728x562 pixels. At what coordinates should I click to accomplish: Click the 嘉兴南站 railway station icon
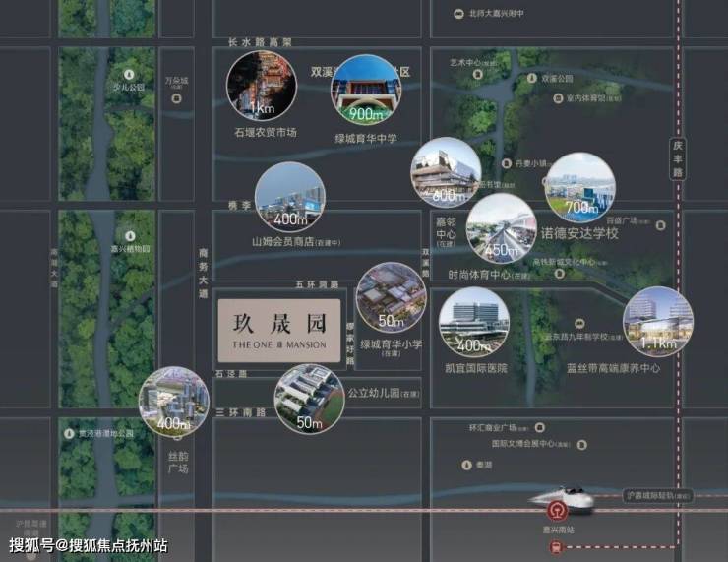[555, 511]
